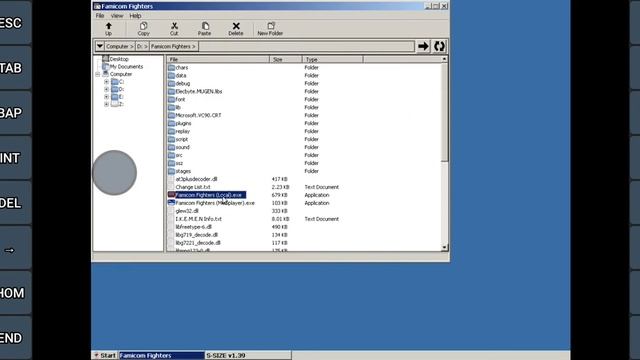Sort by File column header
This screenshot has height=360, width=640.
click(x=218, y=60)
